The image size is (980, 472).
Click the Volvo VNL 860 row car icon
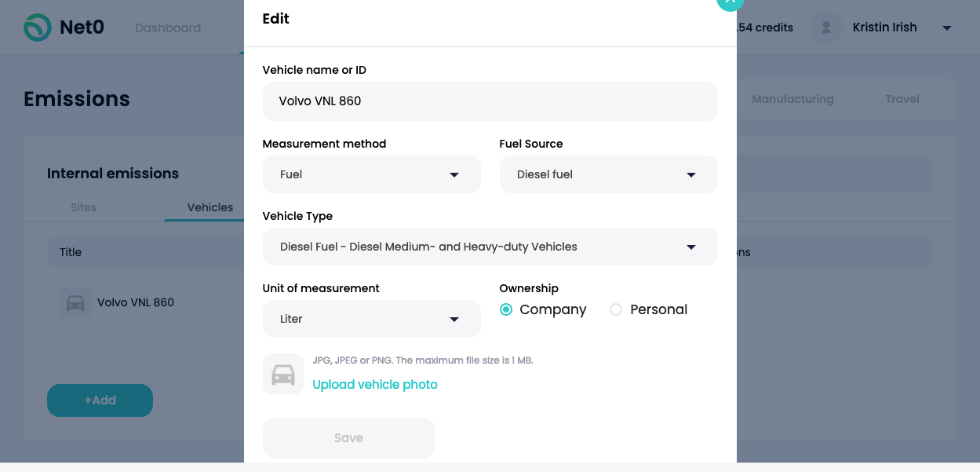75,302
